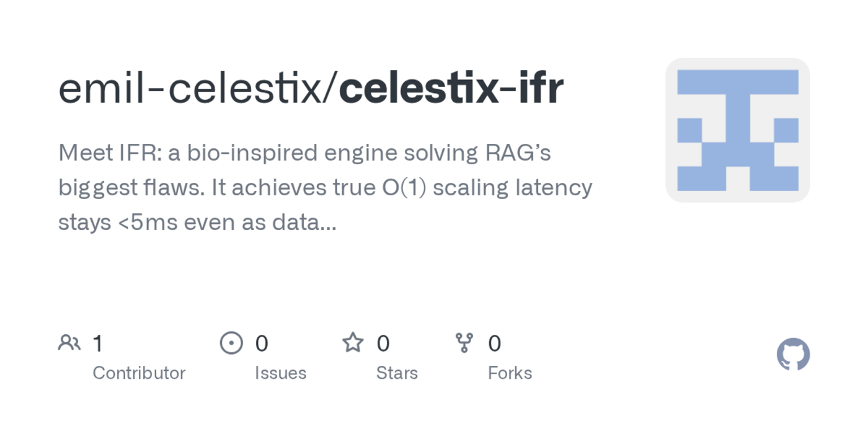
Task: Click the GitHub Octocat logo
Action: pyautogui.click(x=793, y=354)
